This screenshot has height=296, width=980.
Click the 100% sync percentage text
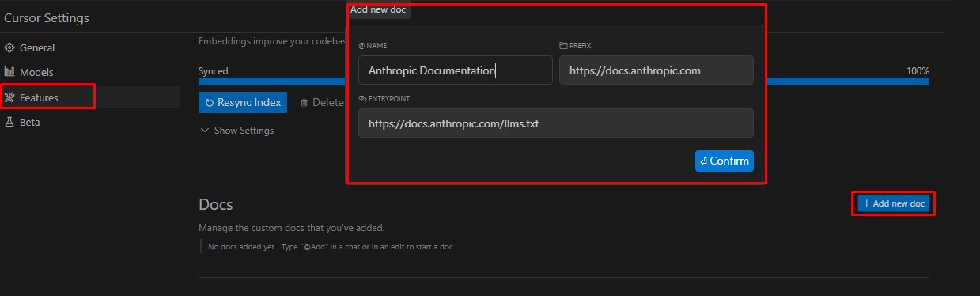(x=918, y=70)
